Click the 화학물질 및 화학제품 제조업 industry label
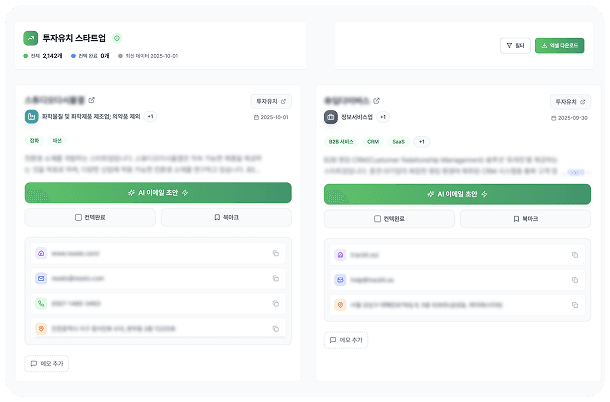 (x=91, y=116)
